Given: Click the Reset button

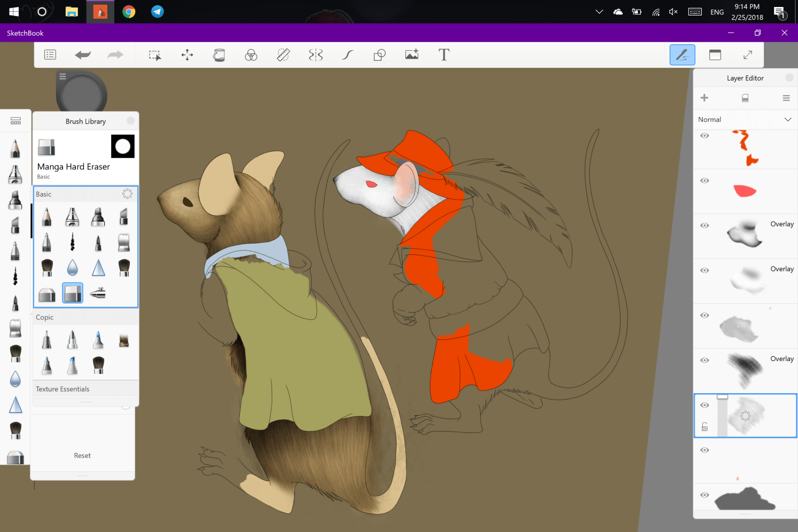Looking at the screenshot, I should click(x=82, y=456).
